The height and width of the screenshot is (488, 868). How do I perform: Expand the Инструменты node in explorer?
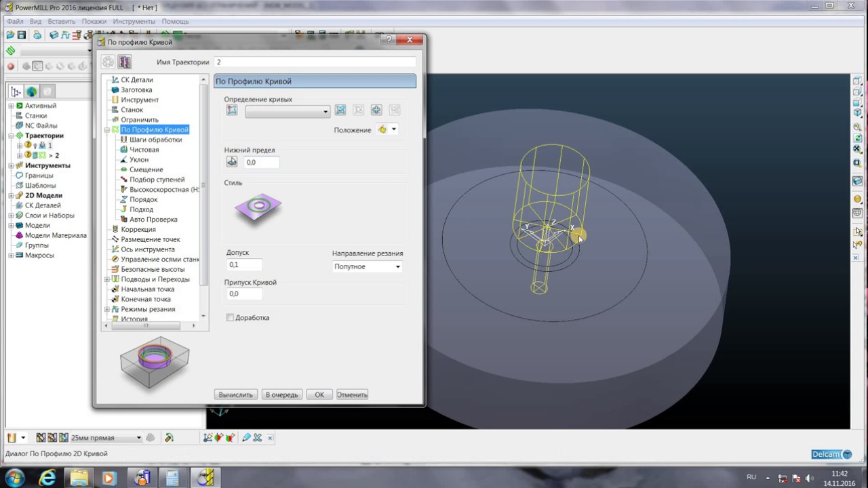(11, 165)
